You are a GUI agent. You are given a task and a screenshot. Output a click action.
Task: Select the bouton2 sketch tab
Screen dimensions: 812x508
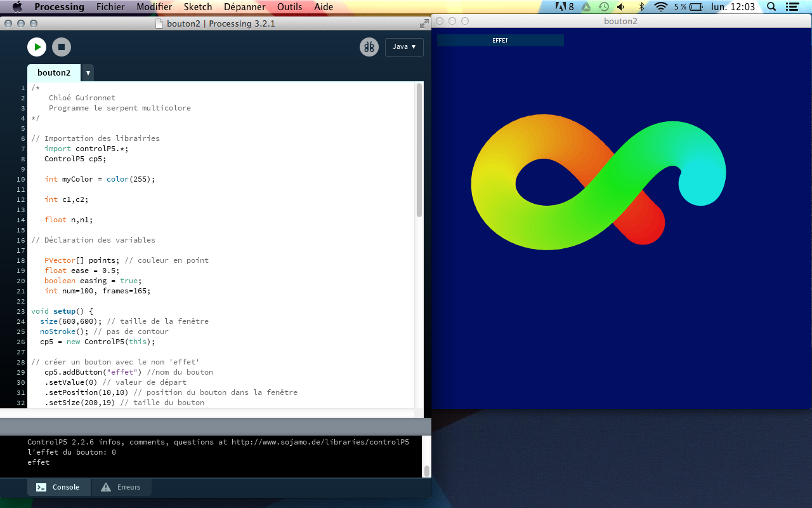(54, 72)
